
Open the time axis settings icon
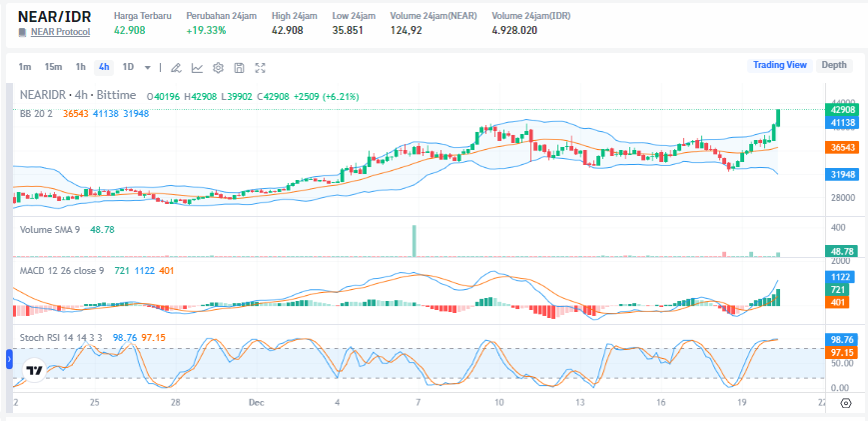[x=846, y=403]
